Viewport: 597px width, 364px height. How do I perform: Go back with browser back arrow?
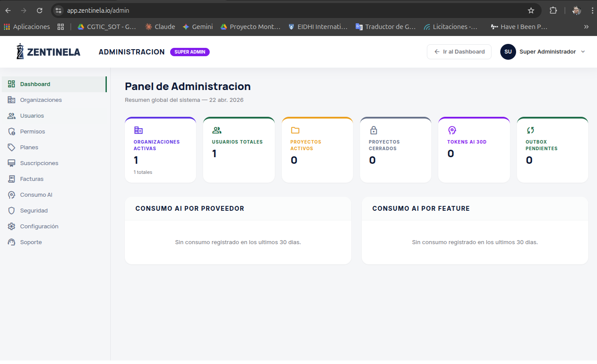pos(8,11)
